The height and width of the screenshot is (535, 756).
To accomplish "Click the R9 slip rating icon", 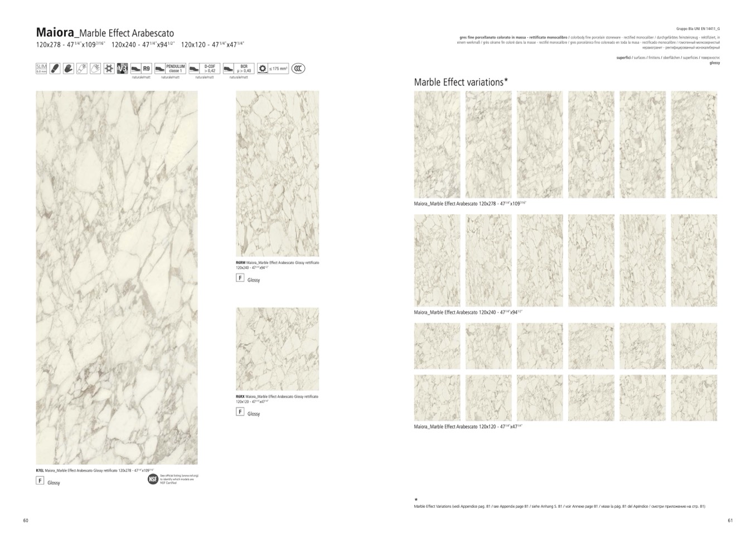I will (x=141, y=69).
